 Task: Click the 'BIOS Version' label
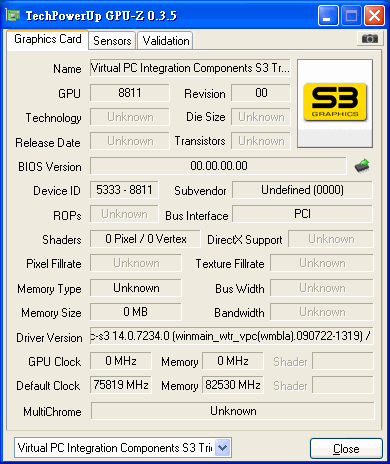(x=50, y=167)
